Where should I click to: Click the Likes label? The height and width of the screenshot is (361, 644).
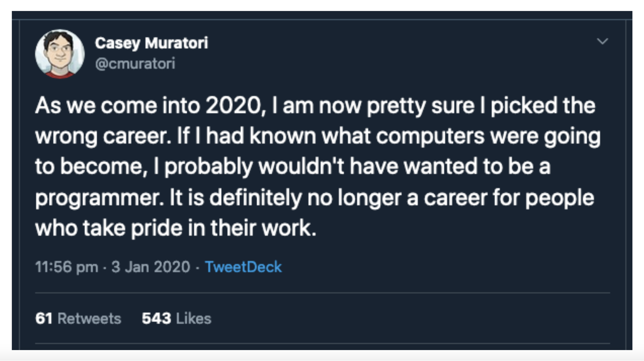tap(194, 319)
